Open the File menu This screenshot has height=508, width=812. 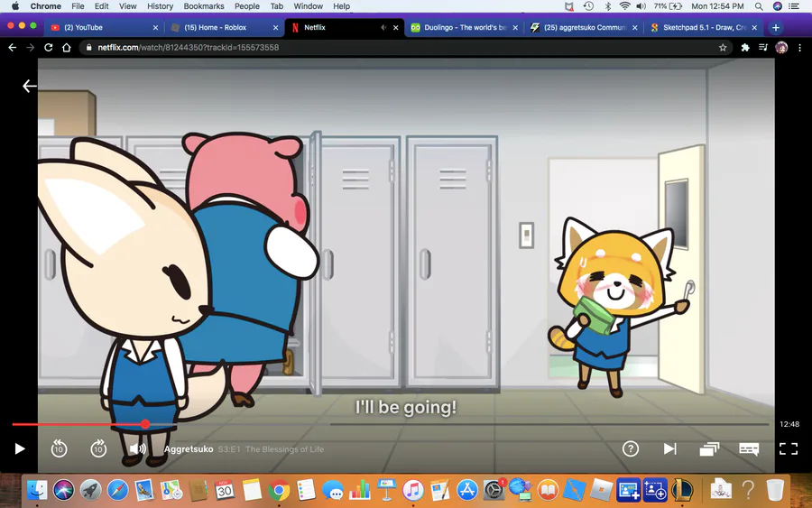click(x=78, y=6)
